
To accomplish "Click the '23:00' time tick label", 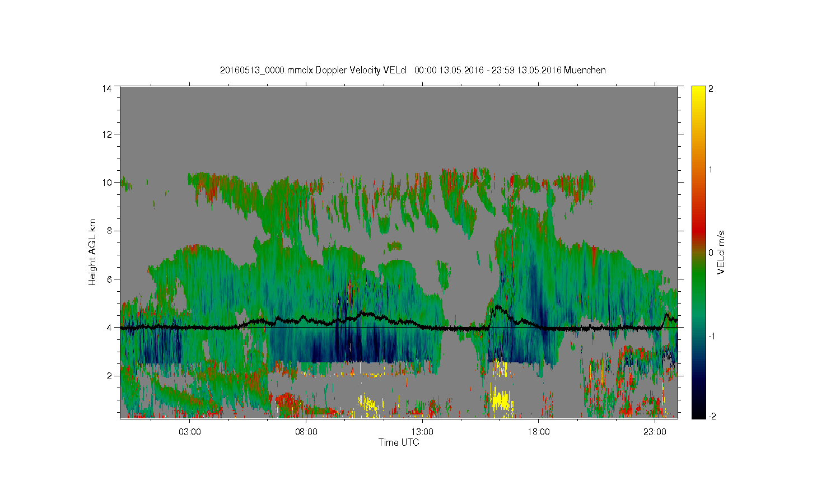I will [x=655, y=432].
